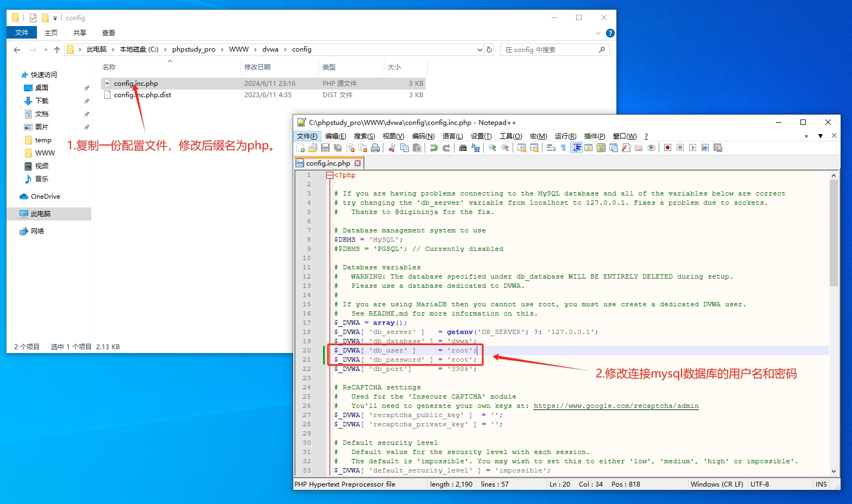Refresh the Explorer folder view
The image size is (852, 504).
(489, 49)
